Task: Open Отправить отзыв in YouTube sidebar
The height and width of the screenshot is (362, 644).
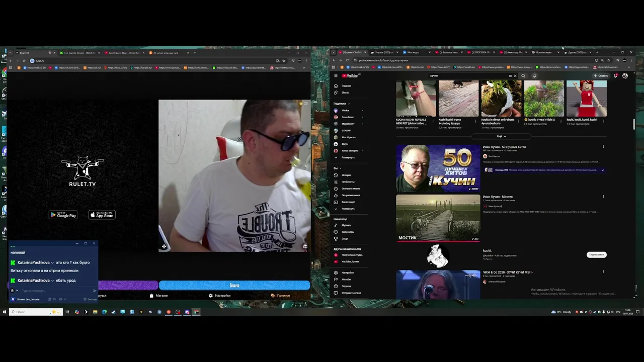Action: (x=350, y=293)
